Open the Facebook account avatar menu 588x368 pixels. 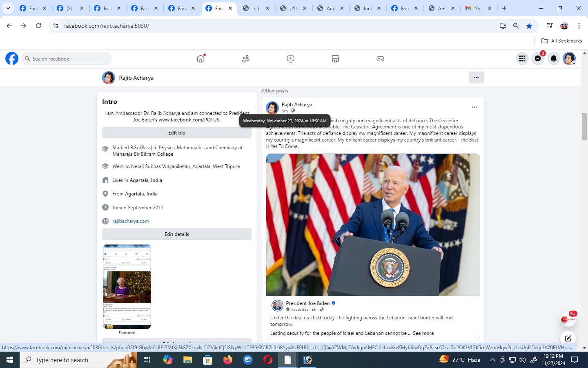coord(569,58)
